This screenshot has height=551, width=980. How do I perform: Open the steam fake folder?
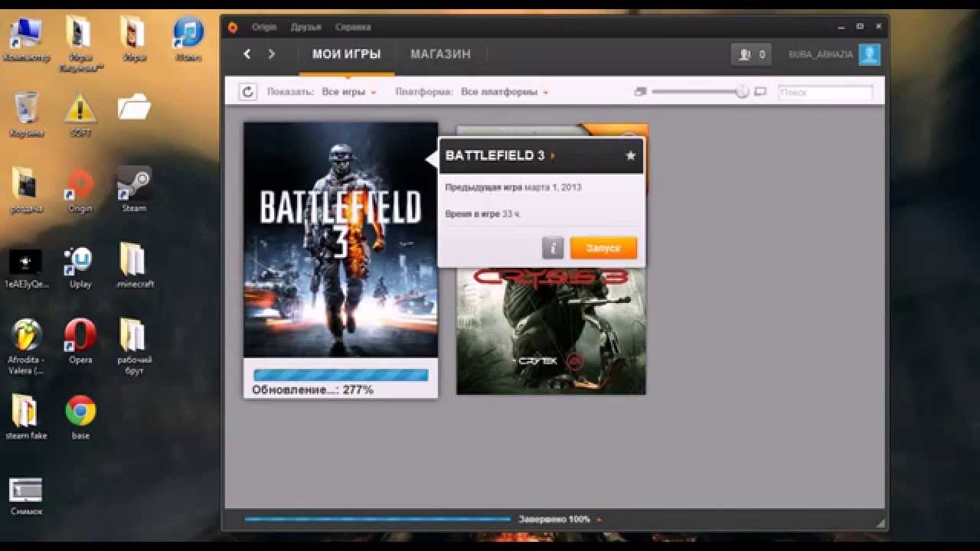tap(27, 417)
